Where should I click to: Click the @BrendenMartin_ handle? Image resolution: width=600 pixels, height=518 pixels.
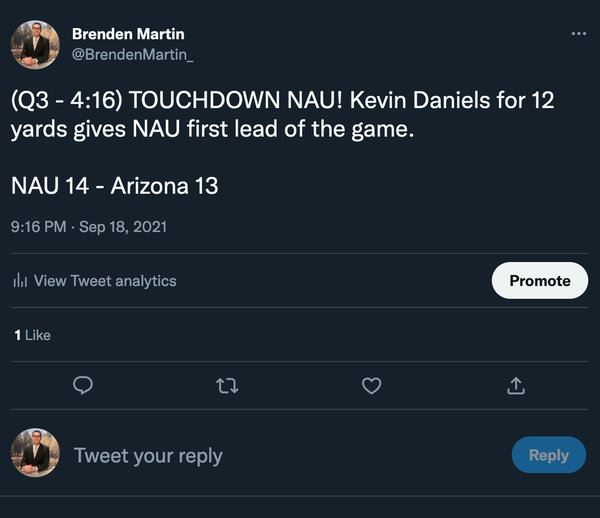133,54
